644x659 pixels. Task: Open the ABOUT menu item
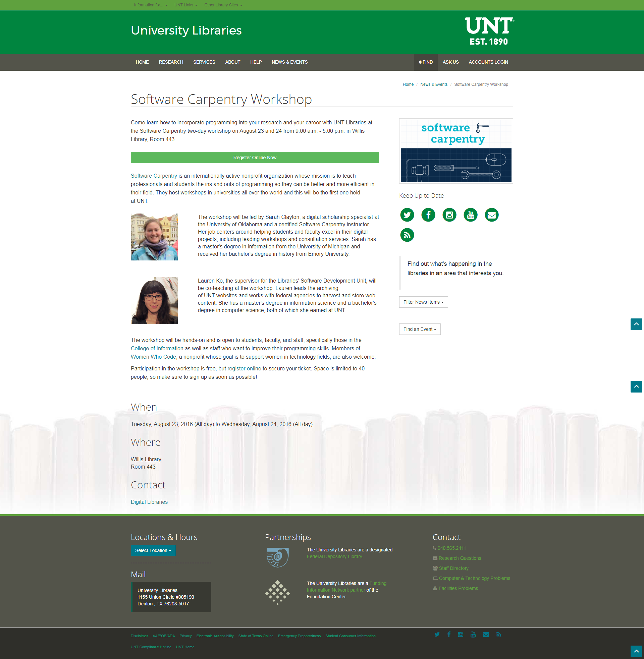coord(232,62)
